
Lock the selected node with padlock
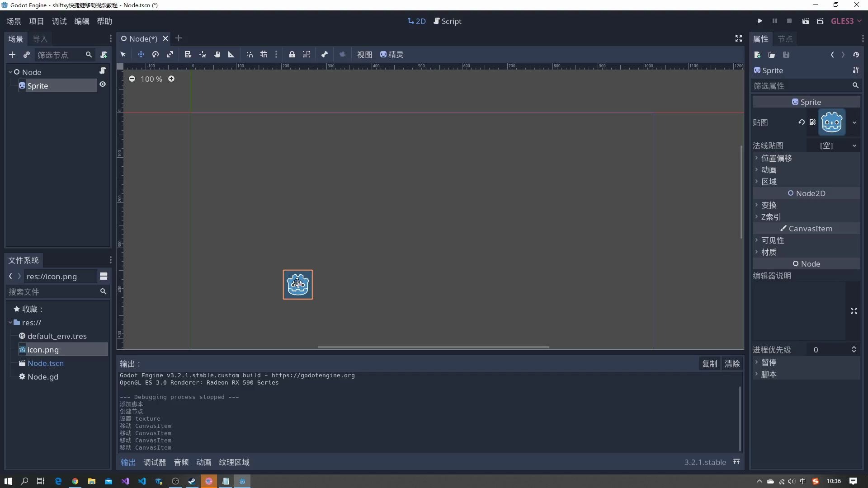click(292, 55)
